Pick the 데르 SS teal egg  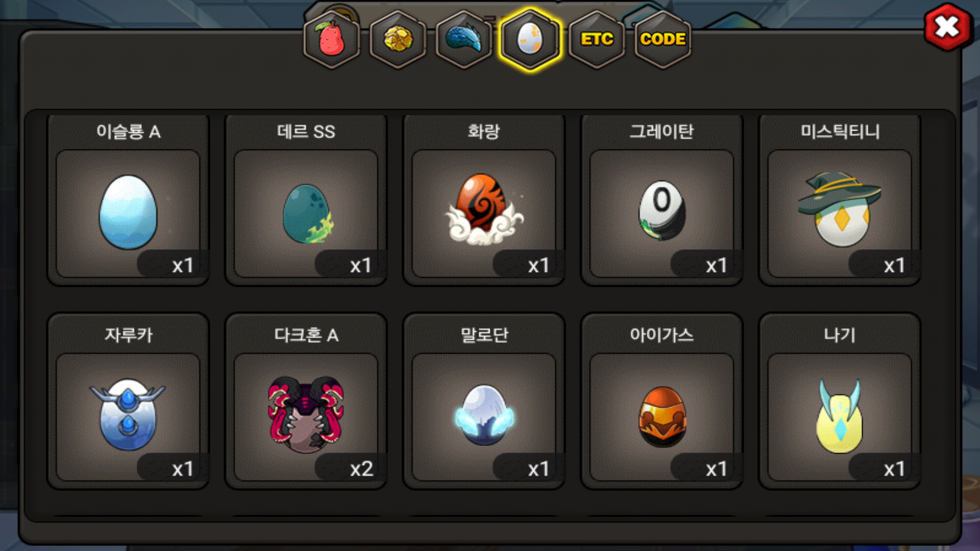tap(306, 213)
